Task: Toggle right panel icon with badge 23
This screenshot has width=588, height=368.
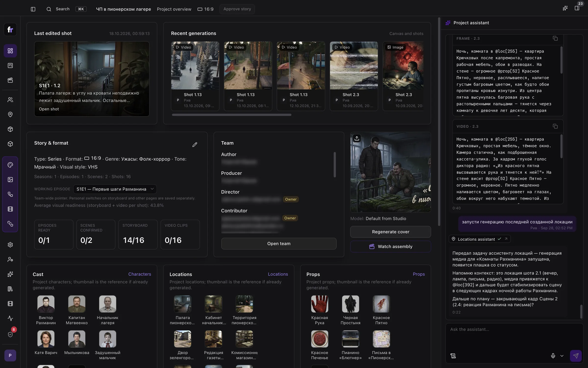Action: click(x=577, y=8)
